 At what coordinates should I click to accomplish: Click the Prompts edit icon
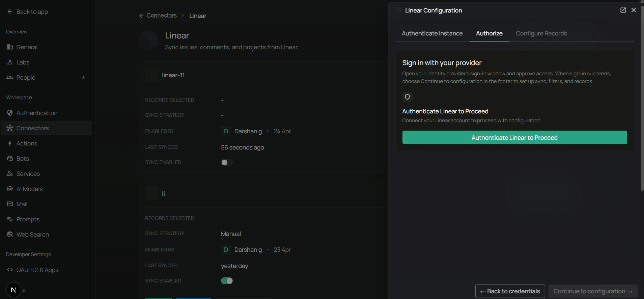(10, 219)
